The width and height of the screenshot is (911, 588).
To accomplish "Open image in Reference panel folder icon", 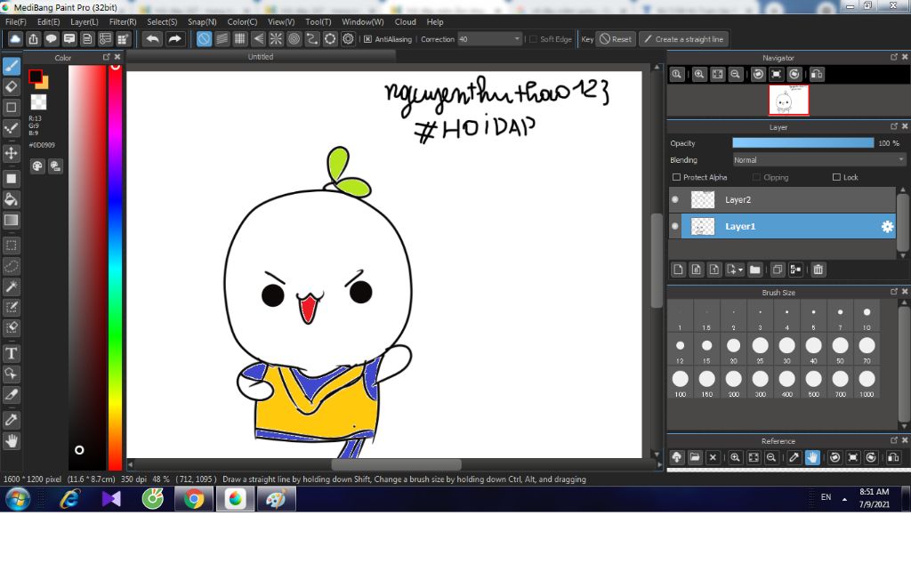I will tap(695, 457).
